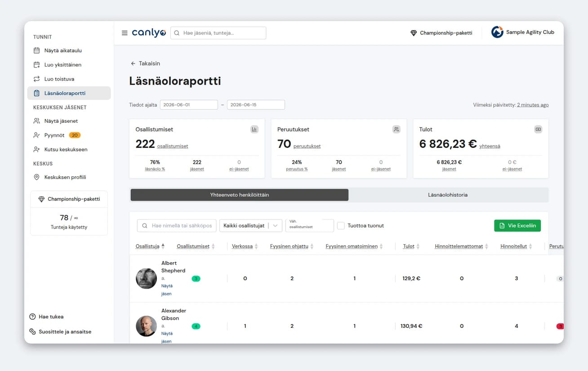Open Suosittele ja ansaitse link
Screen dimensions: 588x371
tap(60, 331)
